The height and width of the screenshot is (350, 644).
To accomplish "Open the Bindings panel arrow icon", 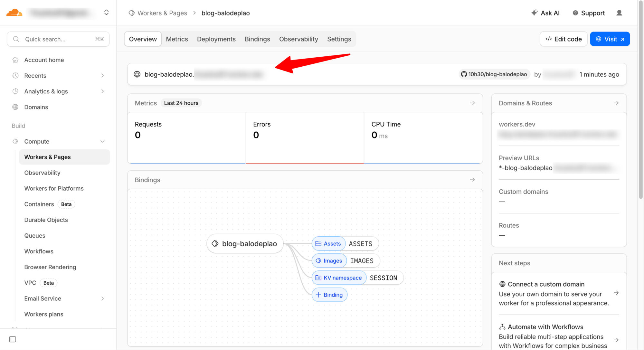I will pos(472,180).
